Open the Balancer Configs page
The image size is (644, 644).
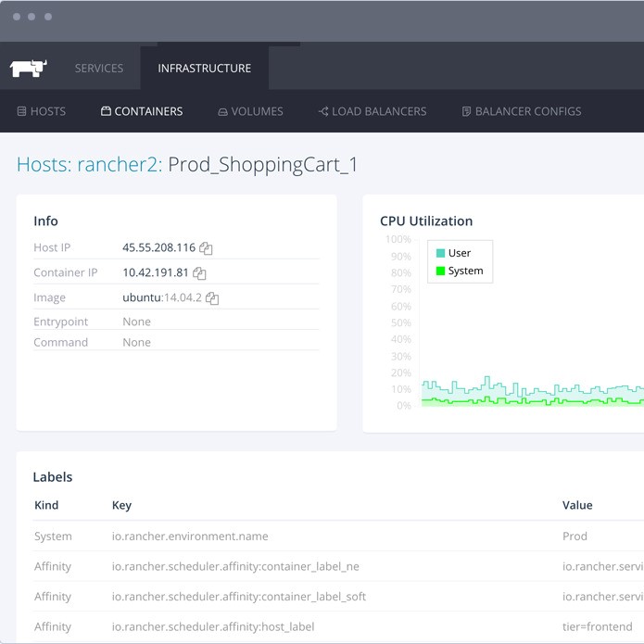527,111
